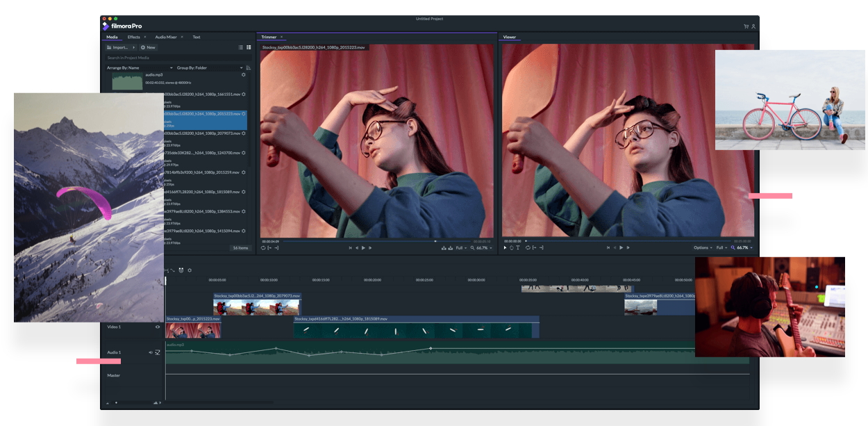Click the Trimmer set in-point icon
Image resolution: width=868 pixels, height=426 pixels.
[x=269, y=247]
